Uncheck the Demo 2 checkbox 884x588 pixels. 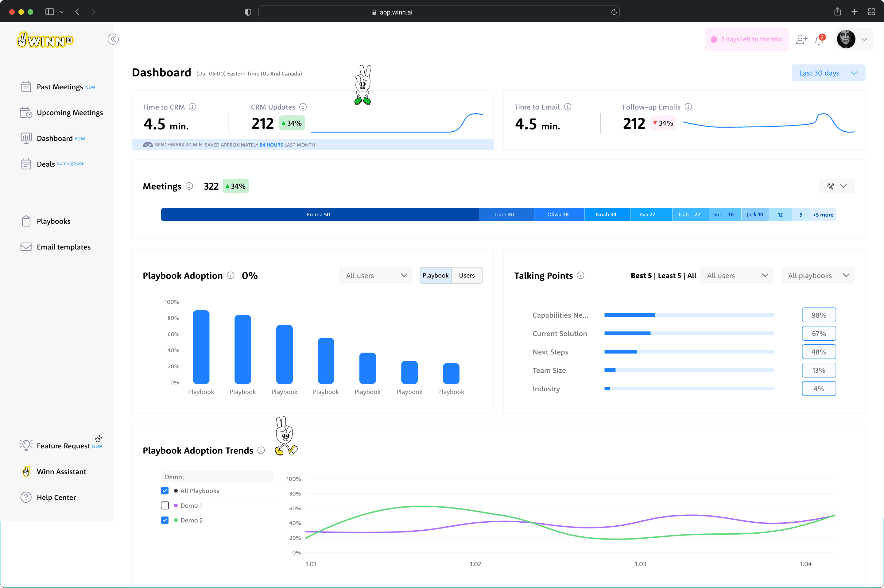click(x=165, y=520)
